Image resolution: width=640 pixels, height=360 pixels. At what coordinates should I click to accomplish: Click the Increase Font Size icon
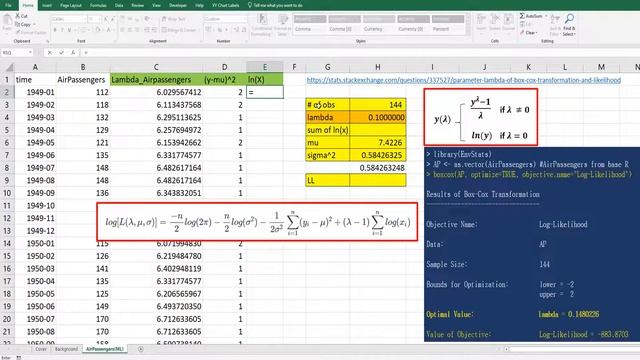106,19
